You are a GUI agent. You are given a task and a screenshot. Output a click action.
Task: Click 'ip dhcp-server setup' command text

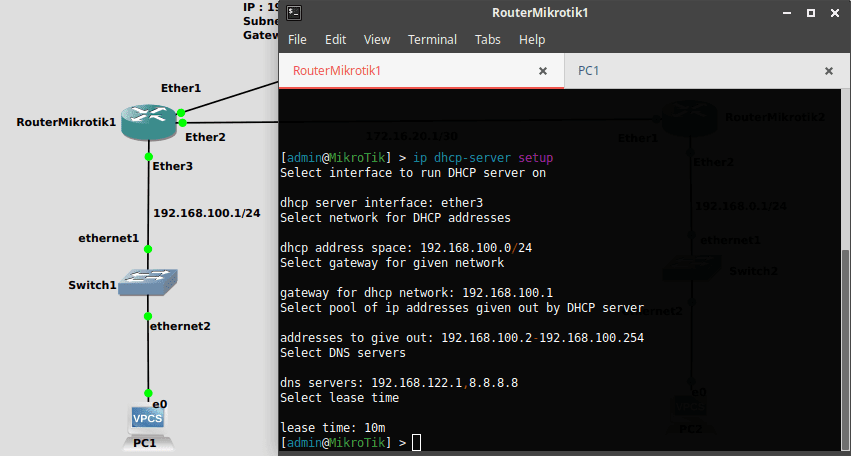[x=483, y=158]
